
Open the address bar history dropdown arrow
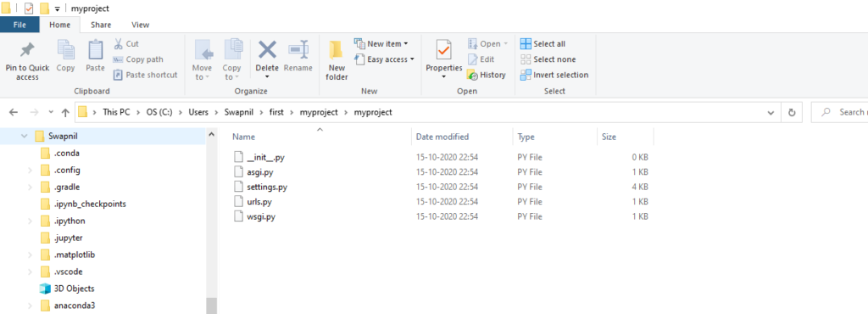pos(771,112)
